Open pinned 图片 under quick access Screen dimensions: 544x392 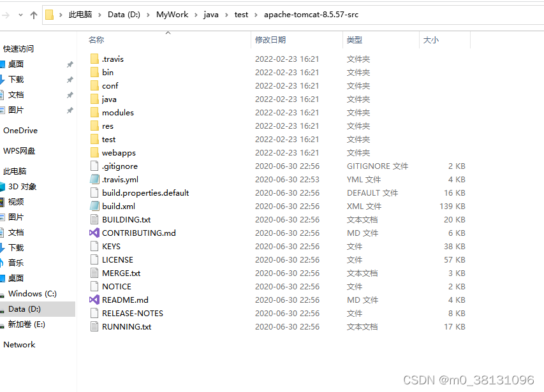(x=16, y=110)
